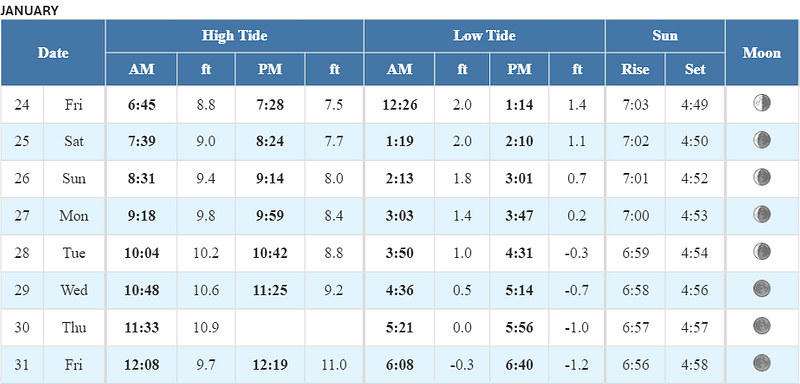The height and width of the screenshot is (384, 800).
Task: Click the JANUARY month heading
Action: click(30, 10)
